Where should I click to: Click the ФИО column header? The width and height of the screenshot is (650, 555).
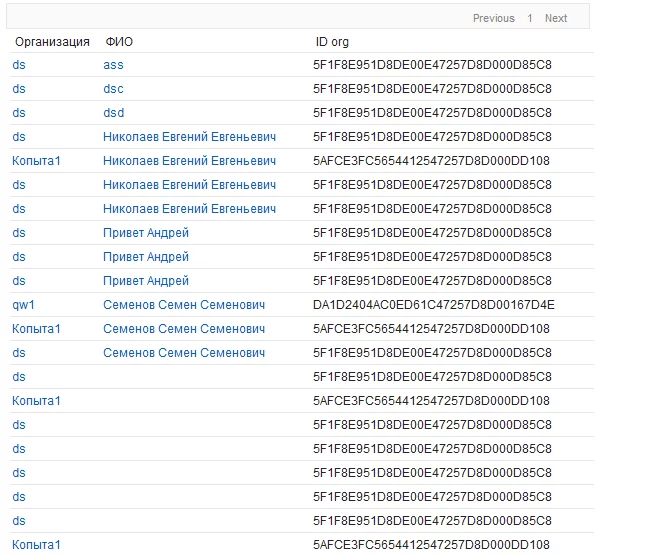119,42
